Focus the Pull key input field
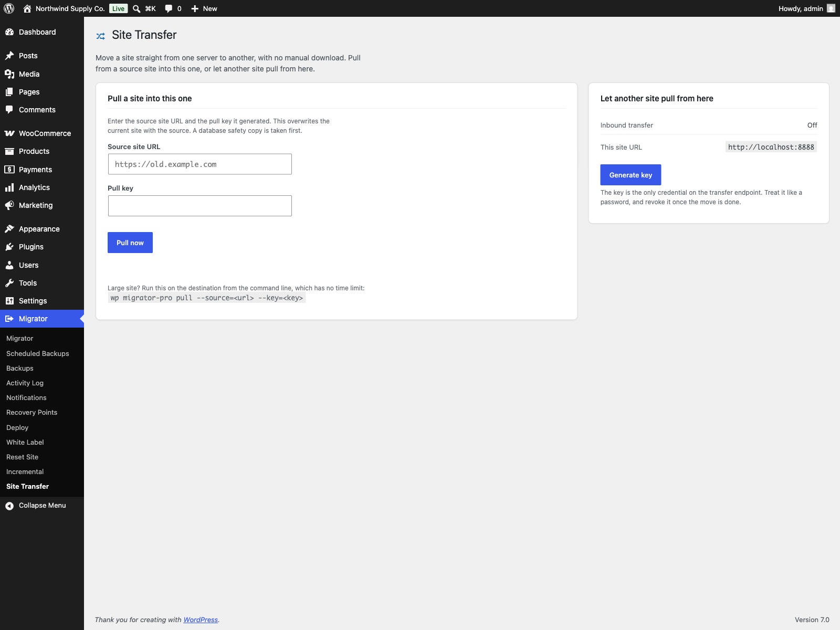This screenshot has width=840, height=630. pyautogui.click(x=200, y=206)
